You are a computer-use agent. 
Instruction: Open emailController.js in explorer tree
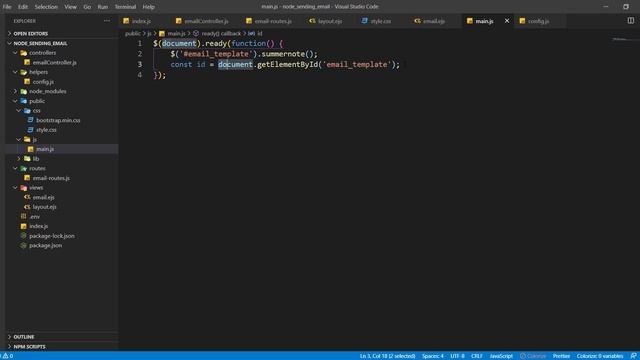(54, 62)
